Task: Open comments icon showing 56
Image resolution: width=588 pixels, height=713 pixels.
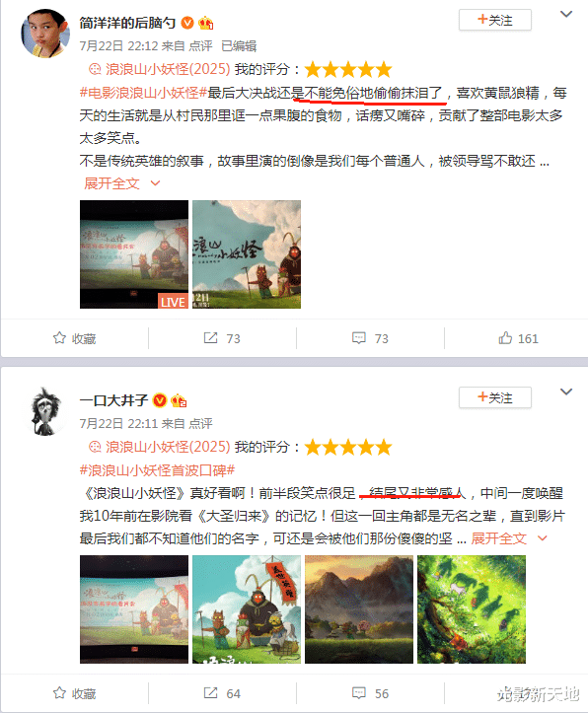Action: pos(359,693)
